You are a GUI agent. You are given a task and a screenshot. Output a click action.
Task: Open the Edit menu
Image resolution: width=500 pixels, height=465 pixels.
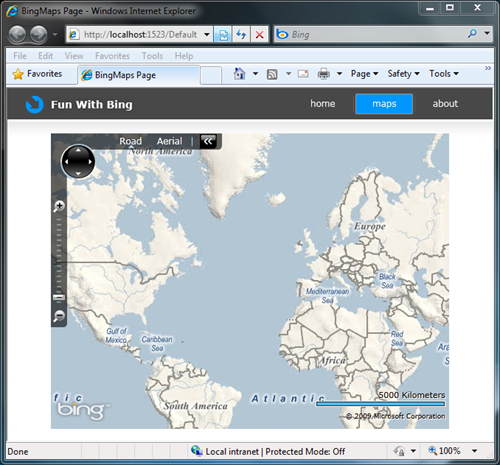point(45,56)
